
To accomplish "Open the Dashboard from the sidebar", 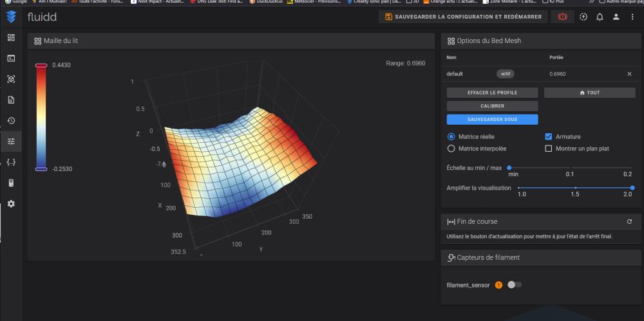I will pos(11,37).
